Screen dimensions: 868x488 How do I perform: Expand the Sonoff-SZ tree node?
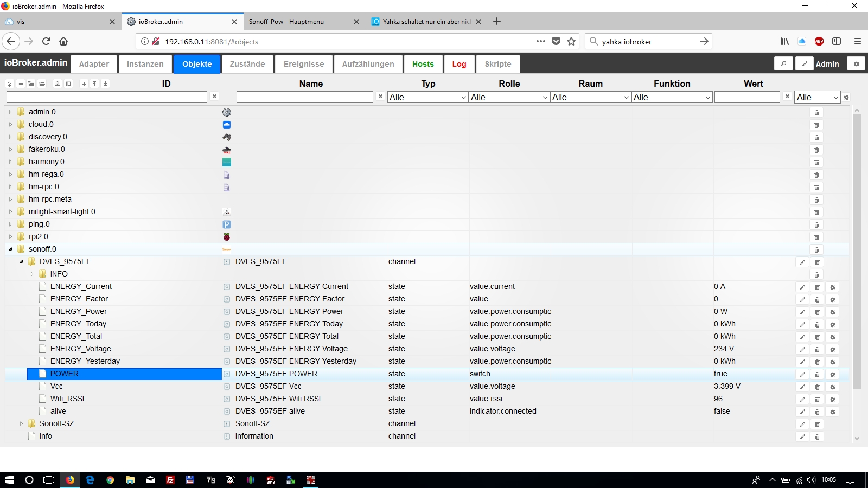click(21, 423)
